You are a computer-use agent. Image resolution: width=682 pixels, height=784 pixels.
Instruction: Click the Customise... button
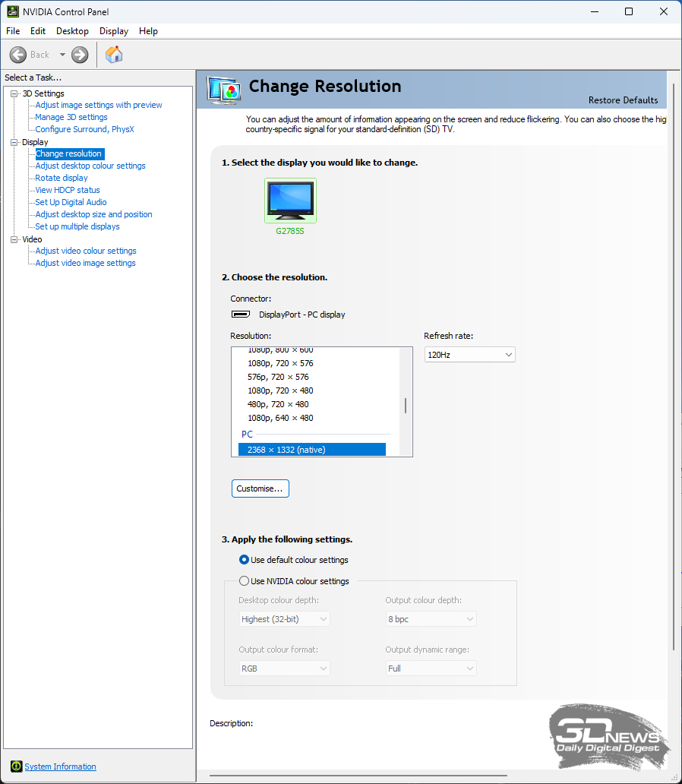260,488
